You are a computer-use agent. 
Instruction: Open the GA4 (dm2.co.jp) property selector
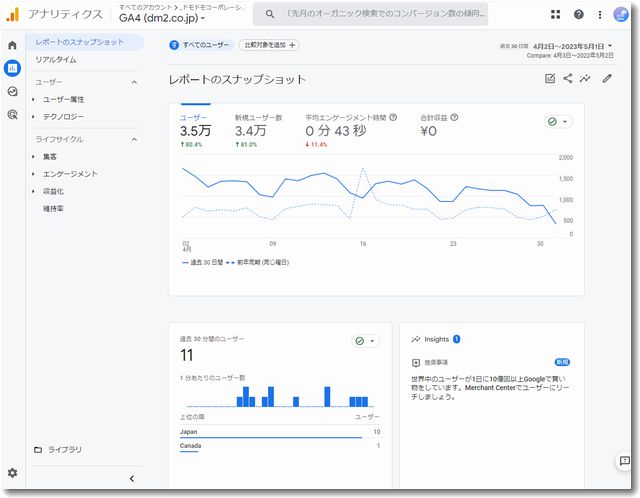[x=162, y=18]
